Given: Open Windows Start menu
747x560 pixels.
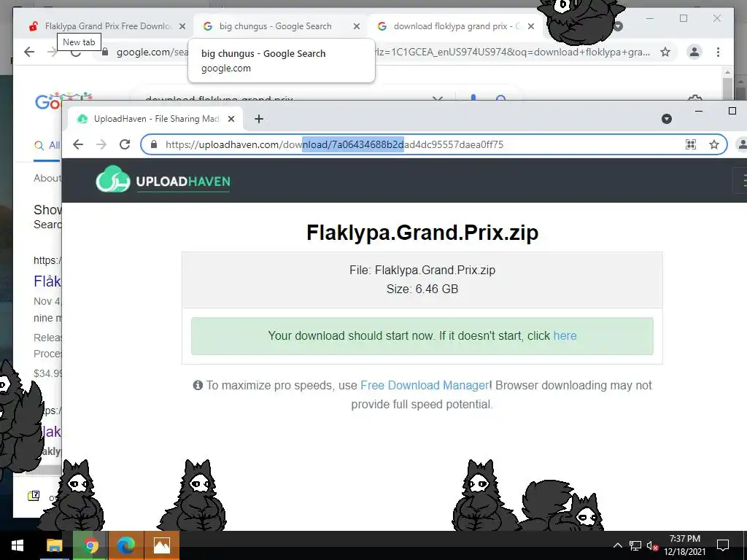Looking at the screenshot, I should click(x=18, y=545).
